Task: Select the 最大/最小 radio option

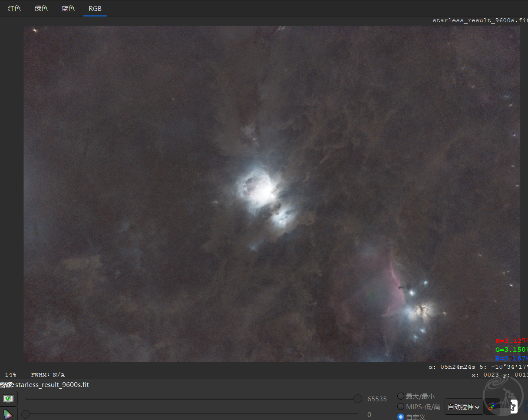Action: 401,396
